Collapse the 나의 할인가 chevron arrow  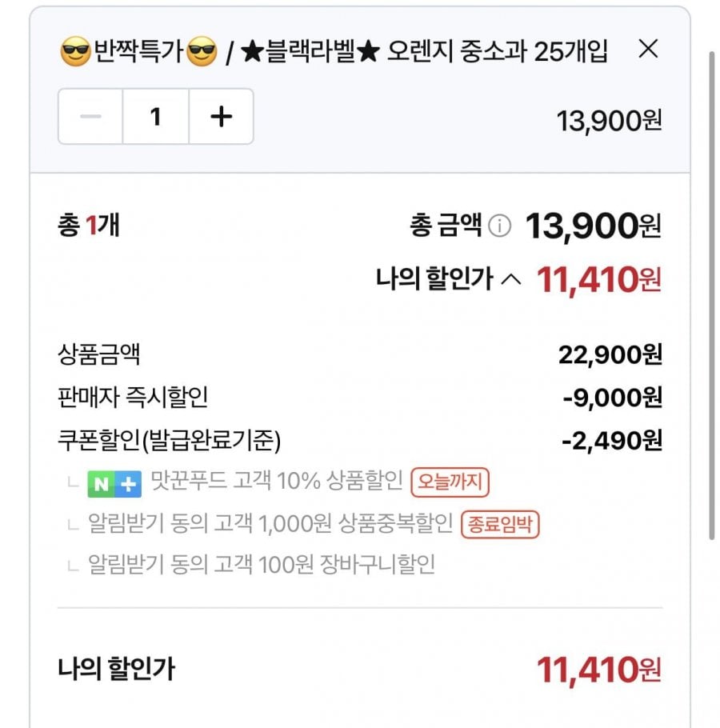(510, 279)
